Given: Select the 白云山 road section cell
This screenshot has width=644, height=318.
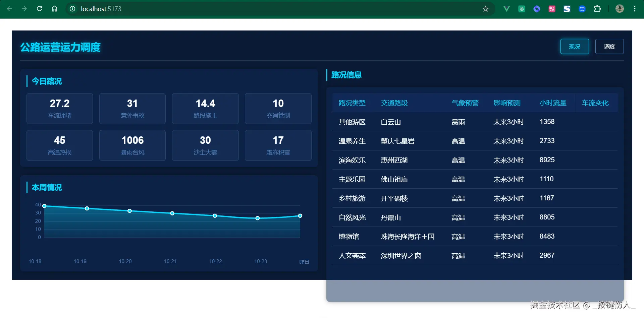Looking at the screenshot, I should click(391, 122).
